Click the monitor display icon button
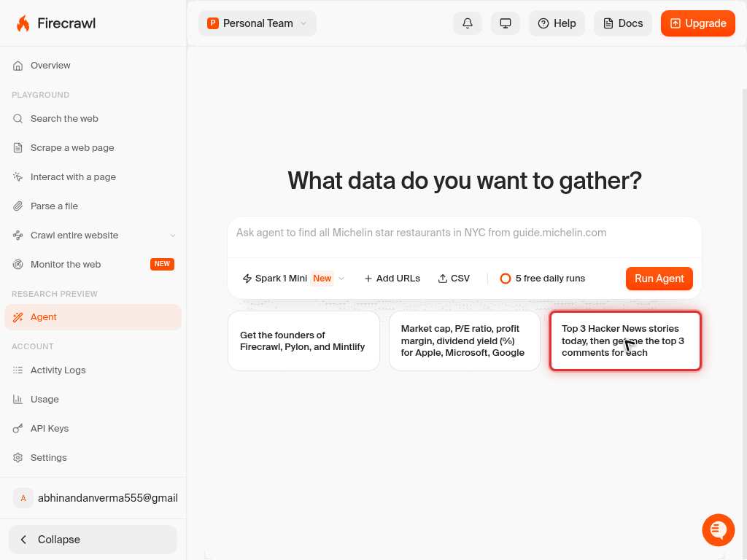This screenshot has height=560, width=747. point(505,23)
